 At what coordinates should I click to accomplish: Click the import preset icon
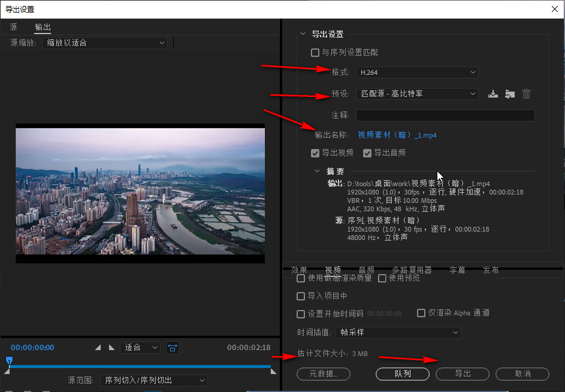[x=510, y=94]
